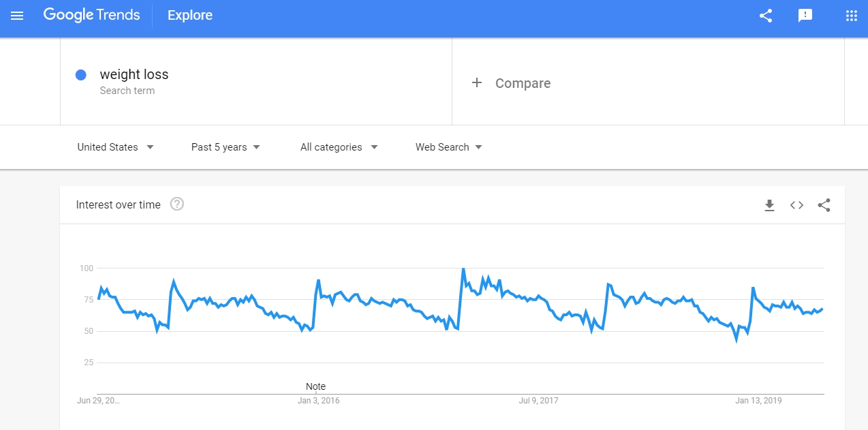Select the Explore header tab
The image size is (868, 430).
point(190,15)
